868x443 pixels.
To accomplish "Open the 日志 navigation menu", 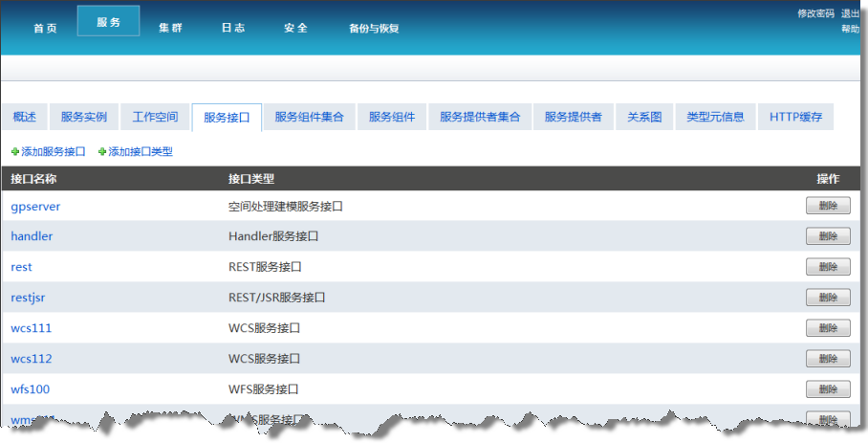I will (x=233, y=29).
